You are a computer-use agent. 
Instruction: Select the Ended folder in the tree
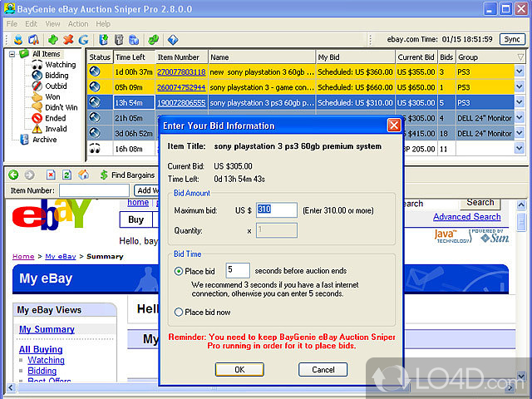56,118
